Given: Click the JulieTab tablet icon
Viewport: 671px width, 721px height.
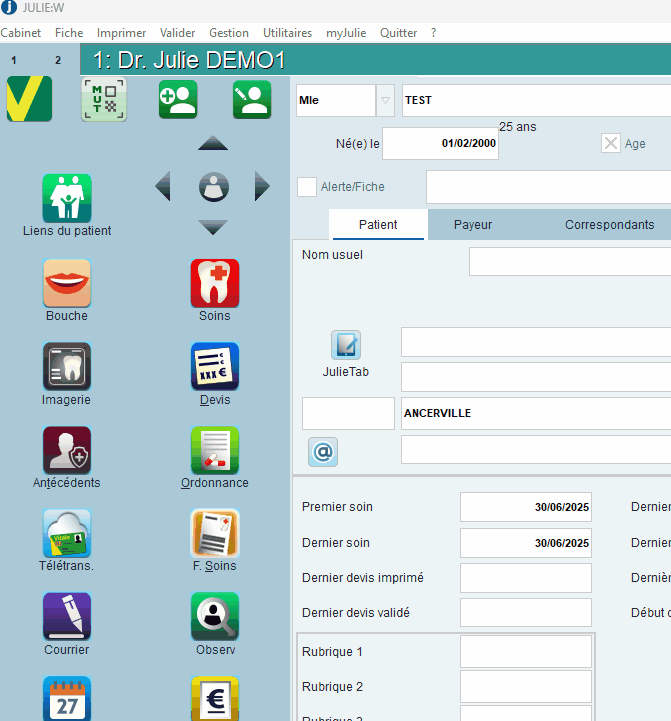Looking at the screenshot, I should point(346,345).
